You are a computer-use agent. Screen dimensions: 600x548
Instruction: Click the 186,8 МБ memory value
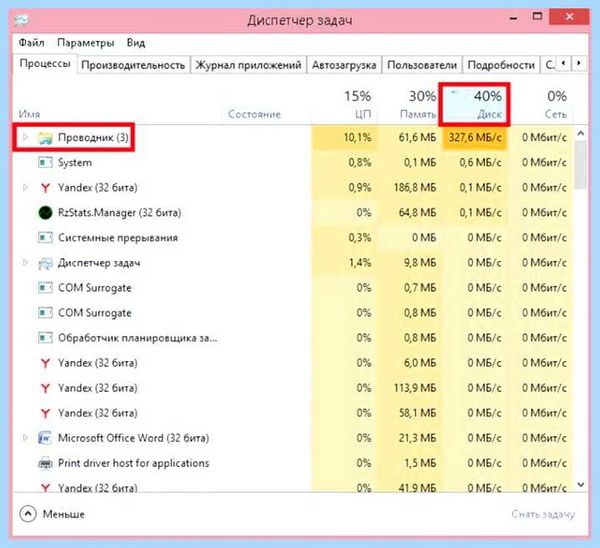click(x=415, y=188)
